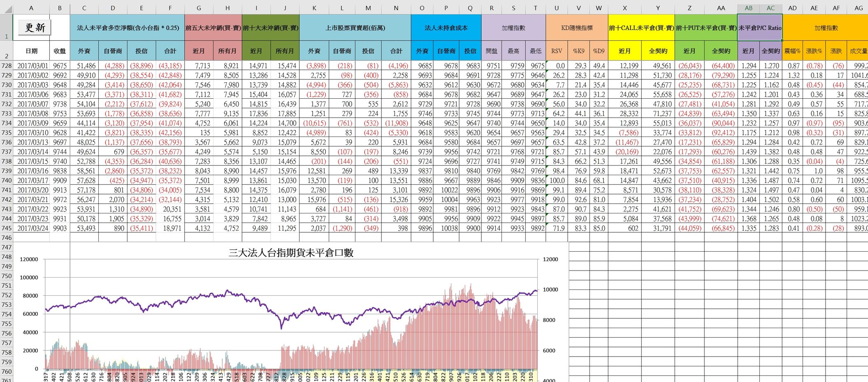
Task: Click the chart left axis label 120000
Action: pos(29,259)
